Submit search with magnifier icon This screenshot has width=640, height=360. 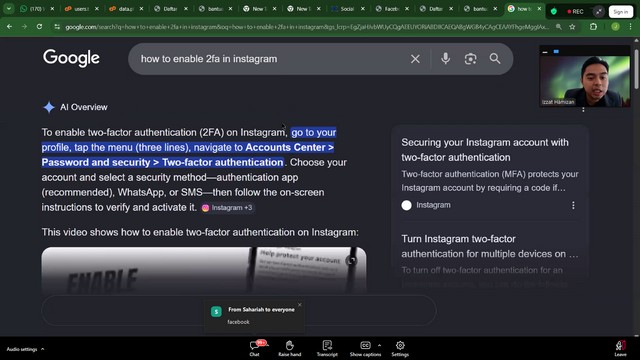point(495,59)
